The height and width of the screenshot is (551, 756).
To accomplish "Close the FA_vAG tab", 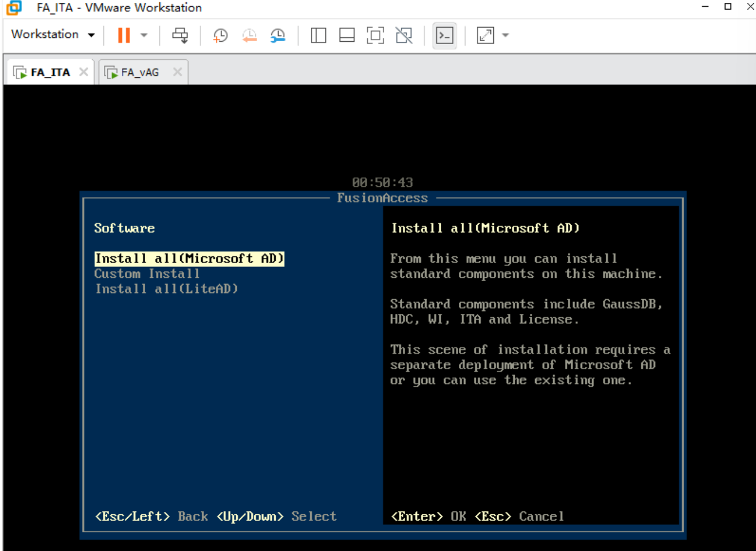I will tap(177, 72).
